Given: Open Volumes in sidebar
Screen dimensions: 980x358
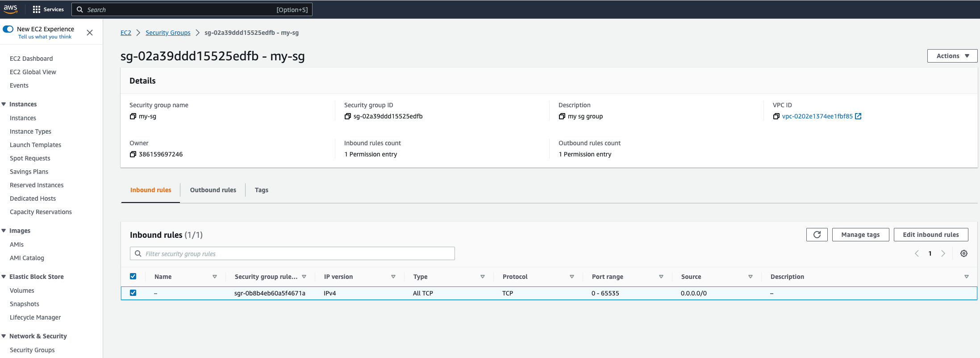Looking at the screenshot, I should pos(22,291).
